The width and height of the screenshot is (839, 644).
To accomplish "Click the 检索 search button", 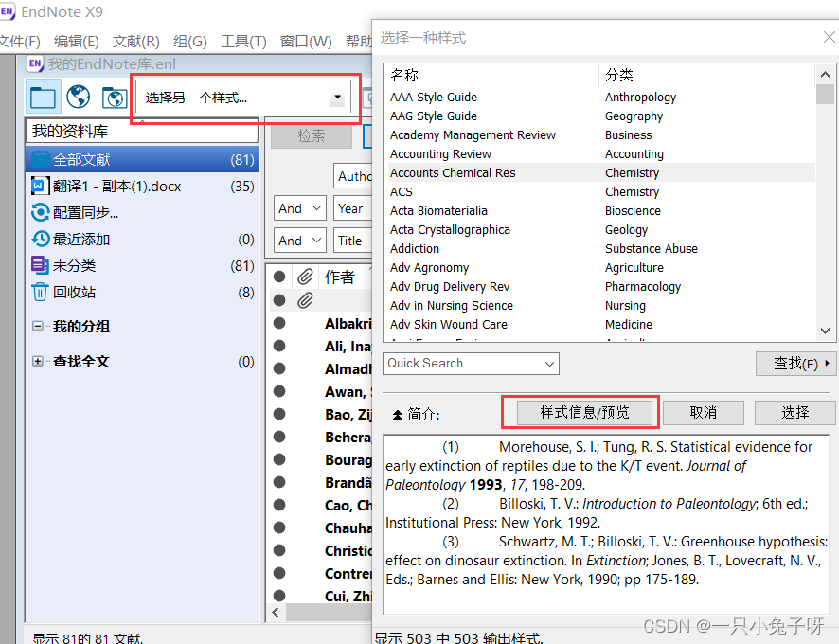I will 312,136.
